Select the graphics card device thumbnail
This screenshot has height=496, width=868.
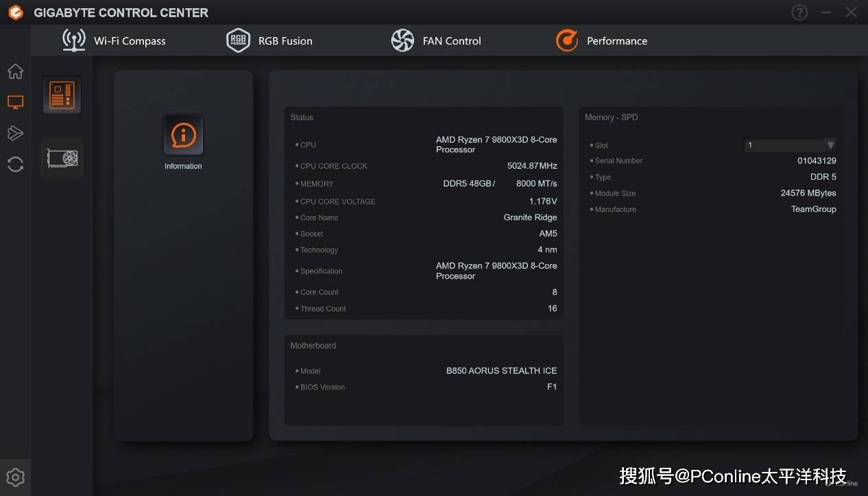(x=62, y=158)
